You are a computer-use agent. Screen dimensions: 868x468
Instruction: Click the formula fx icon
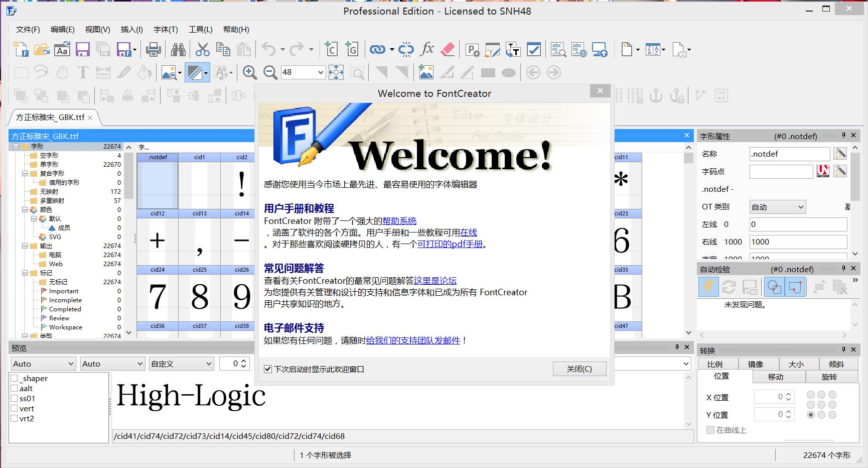(x=427, y=49)
